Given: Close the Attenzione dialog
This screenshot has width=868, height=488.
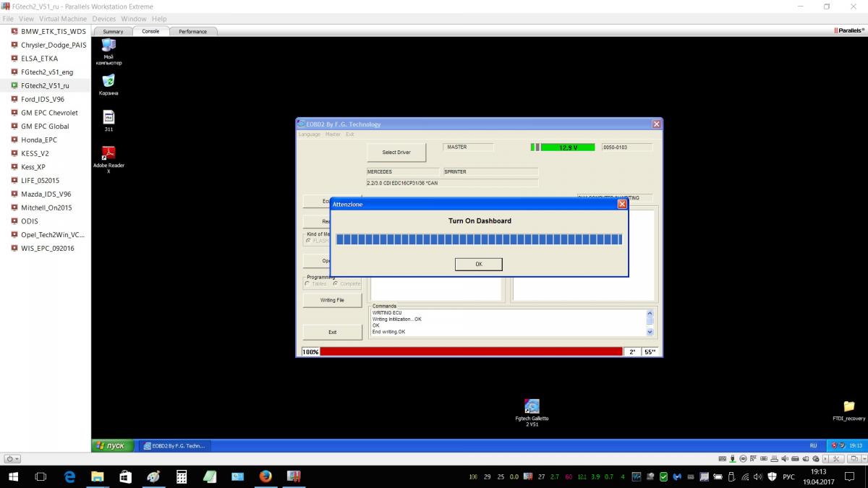Looking at the screenshot, I should pos(622,204).
